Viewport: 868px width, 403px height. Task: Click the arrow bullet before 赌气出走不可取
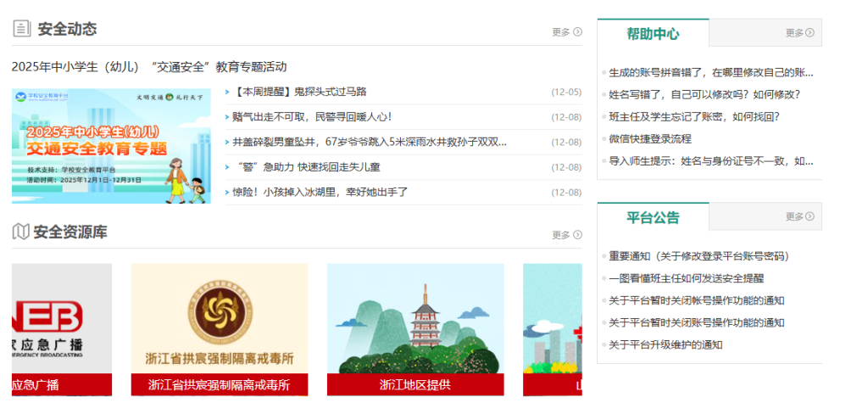(227, 117)
